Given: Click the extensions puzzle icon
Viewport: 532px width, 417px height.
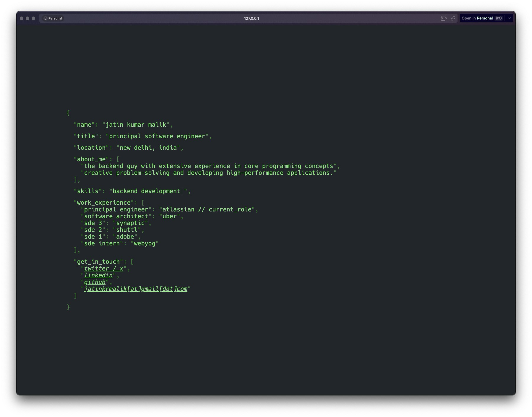Looking at the screenshot, I should (x=443, y=18).
